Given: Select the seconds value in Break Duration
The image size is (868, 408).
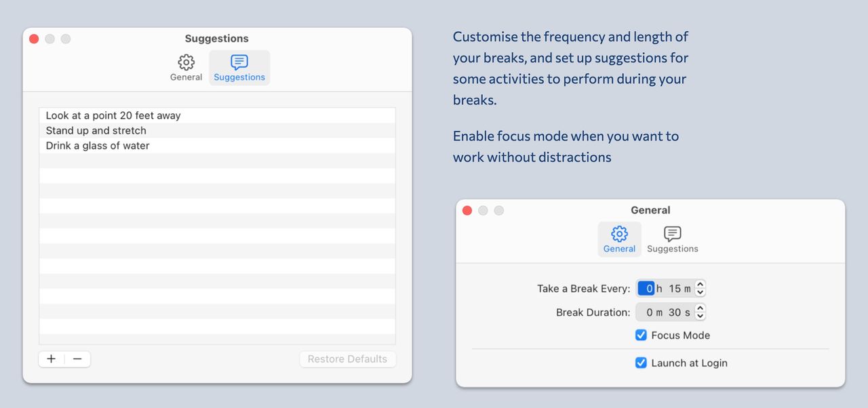Looking at the screenshot, I should click(675, 312).
